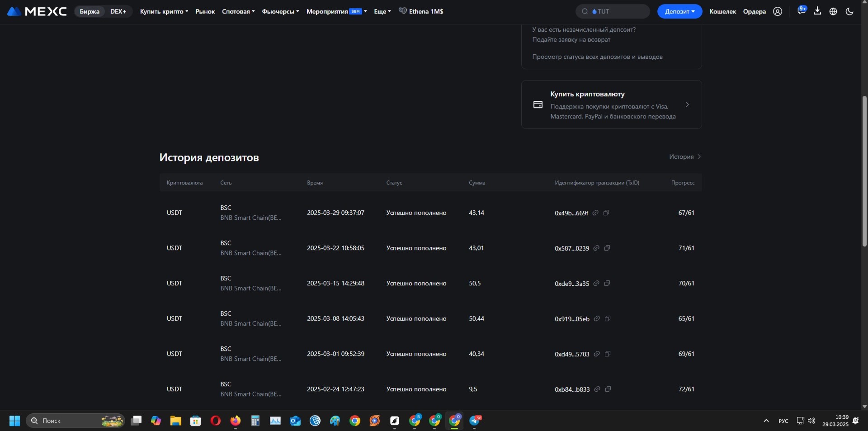Toggle the dark mode moon icon
This screenshot has width=868, height=431.
[849, 11]
